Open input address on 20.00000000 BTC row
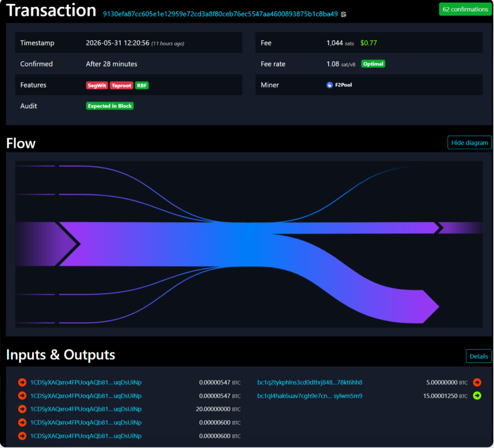The image size is (494, 448). point(86,409)
